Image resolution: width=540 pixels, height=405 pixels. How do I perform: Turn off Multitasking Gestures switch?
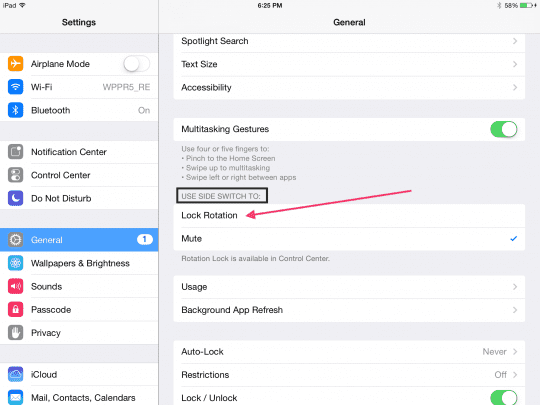[503, 129]
